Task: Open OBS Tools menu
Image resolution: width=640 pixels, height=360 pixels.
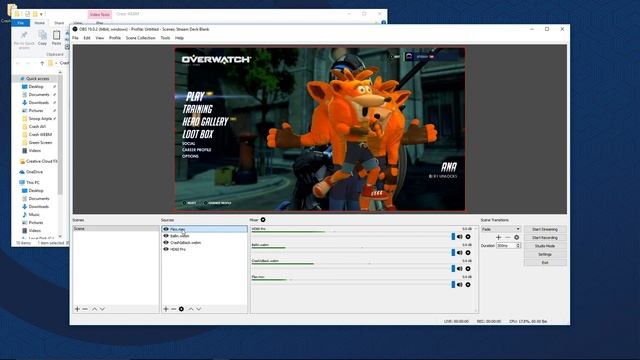Action: [165, 38]
